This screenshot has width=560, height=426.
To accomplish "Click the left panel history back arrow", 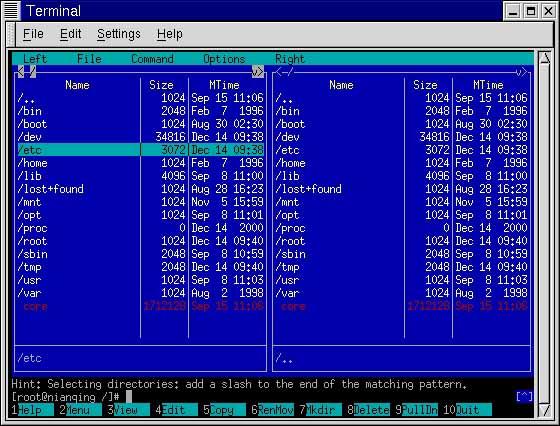I will pyautogui.click(x=21, y=71).
